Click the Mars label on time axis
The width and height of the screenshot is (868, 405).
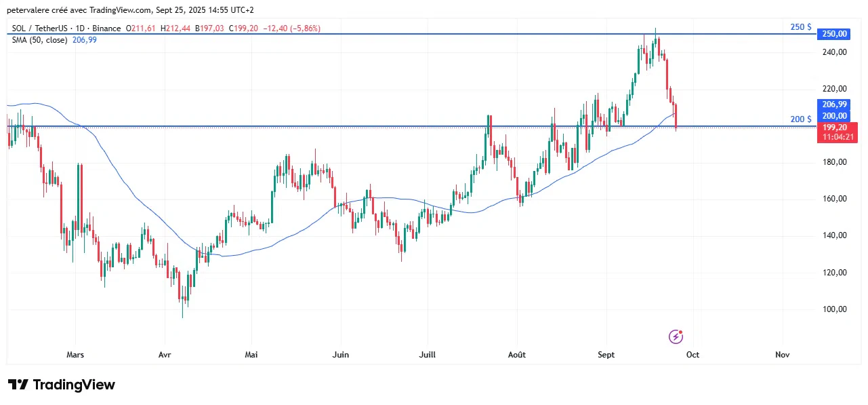(75, 355)
